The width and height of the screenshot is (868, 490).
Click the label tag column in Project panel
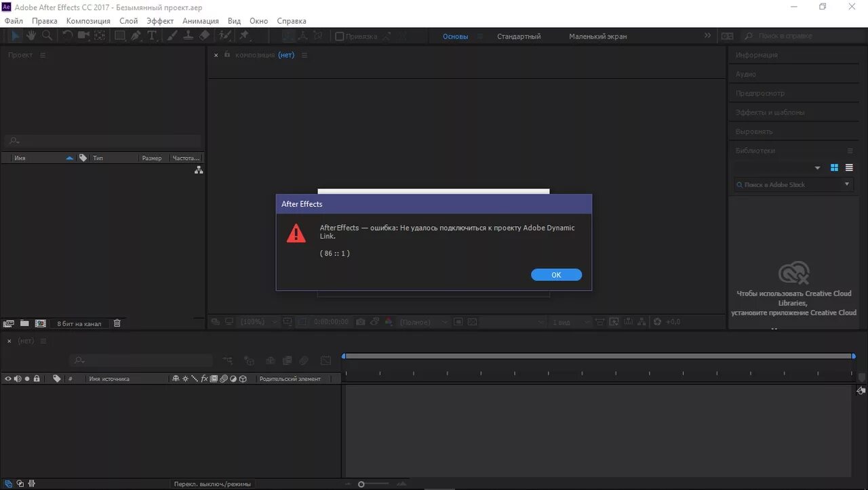click(83, 158)
